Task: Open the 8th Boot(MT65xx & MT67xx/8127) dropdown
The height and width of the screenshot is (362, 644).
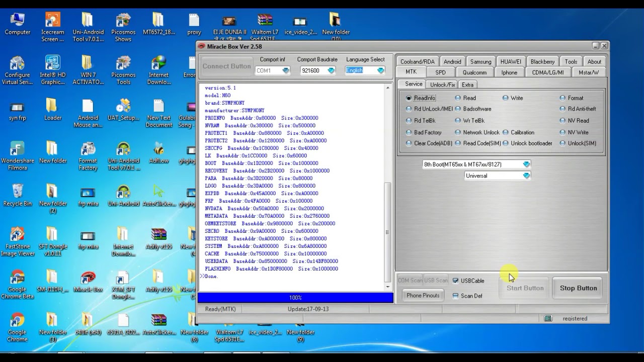Action: (x=476, y=164)
